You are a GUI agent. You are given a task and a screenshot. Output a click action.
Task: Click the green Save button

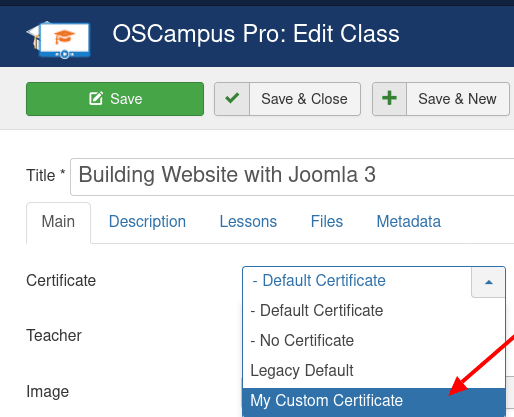(115, 99)
